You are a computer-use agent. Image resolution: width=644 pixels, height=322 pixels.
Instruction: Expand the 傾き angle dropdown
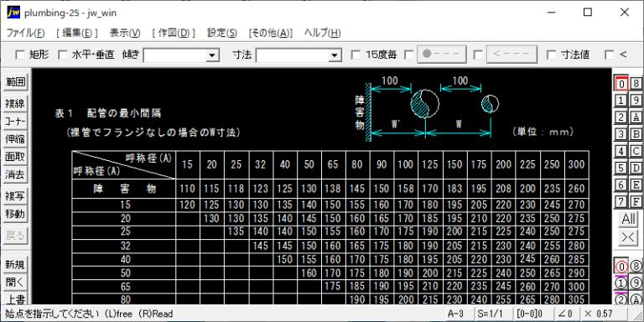pyautogui.click(x=212, y=55)
